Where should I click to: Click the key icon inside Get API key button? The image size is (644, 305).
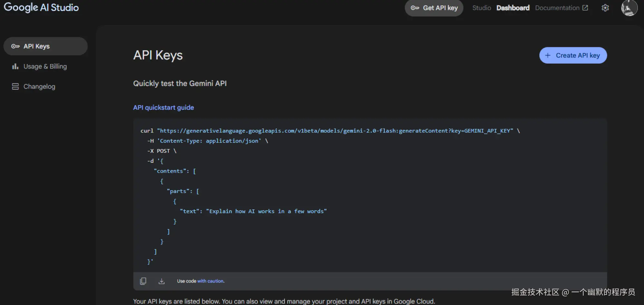[415, 8]
